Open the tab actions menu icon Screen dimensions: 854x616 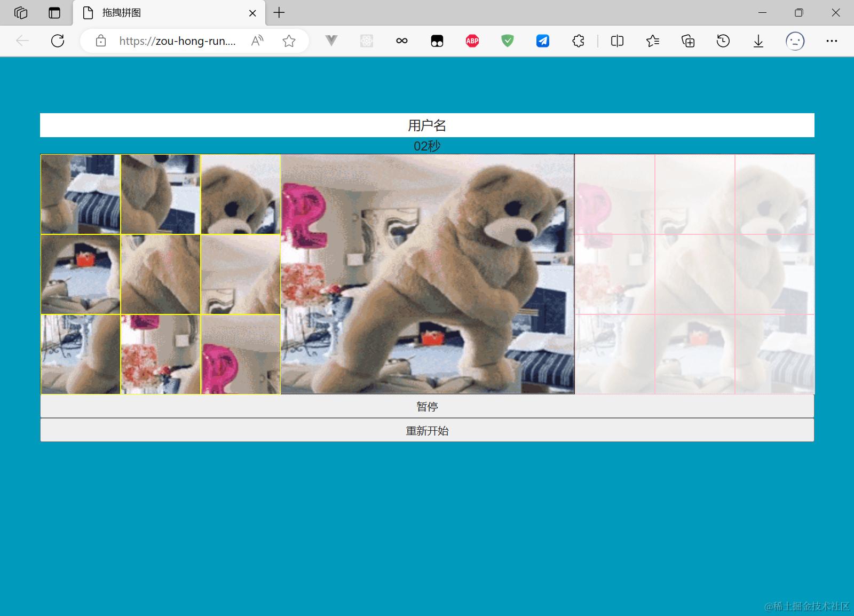(x=54, y=13)
